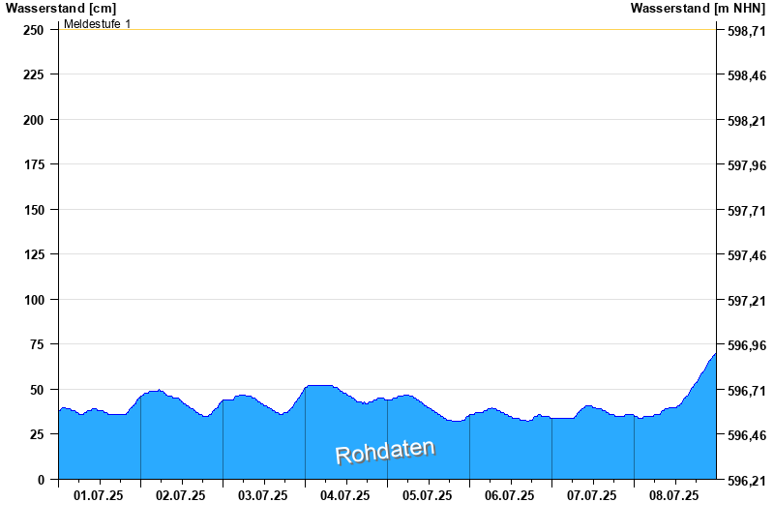The image size is (774, 532).
Task: Pick the date label 03.07.25
Action: (x=263, y=495)
